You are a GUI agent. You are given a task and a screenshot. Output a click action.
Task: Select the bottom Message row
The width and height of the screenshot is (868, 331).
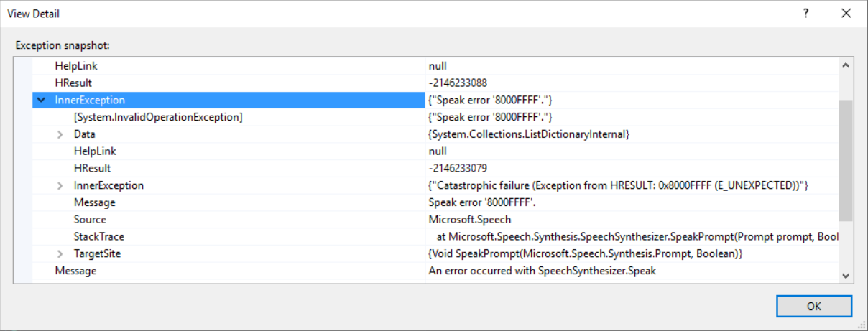[x=435, y=271]
